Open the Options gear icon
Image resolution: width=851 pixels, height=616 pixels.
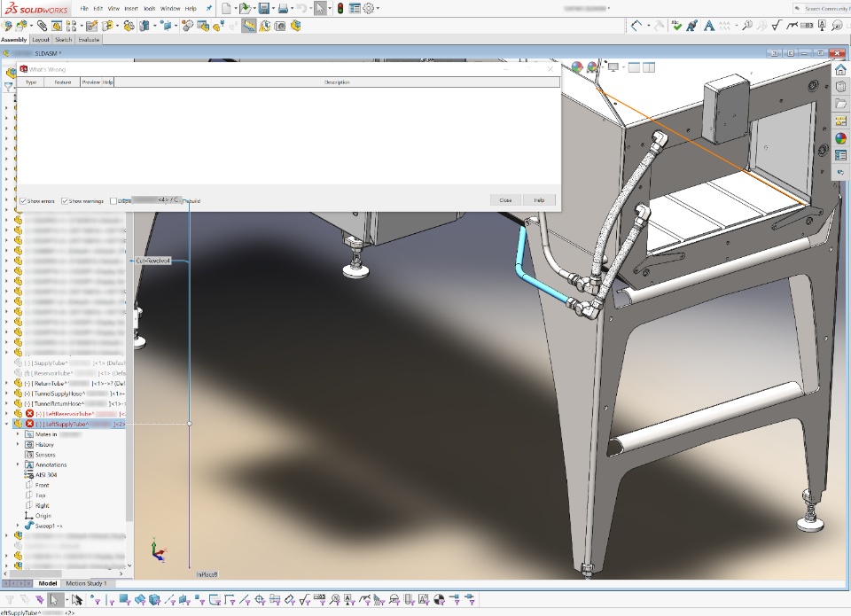click(x=369, y=8)
